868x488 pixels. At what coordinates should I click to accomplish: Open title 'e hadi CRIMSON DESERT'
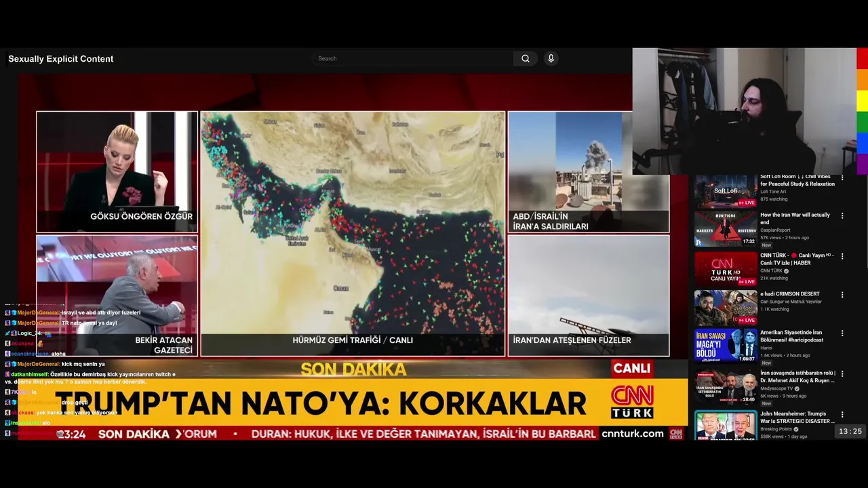point(790,294)
